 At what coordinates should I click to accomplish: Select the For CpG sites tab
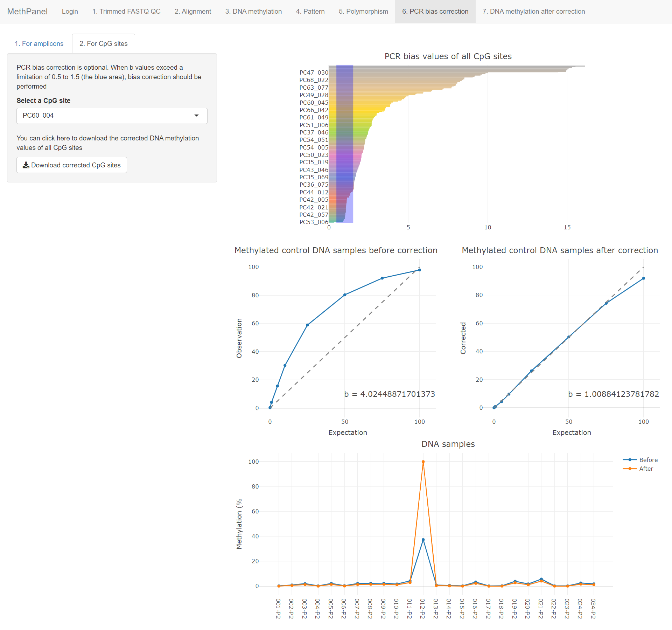103,43
